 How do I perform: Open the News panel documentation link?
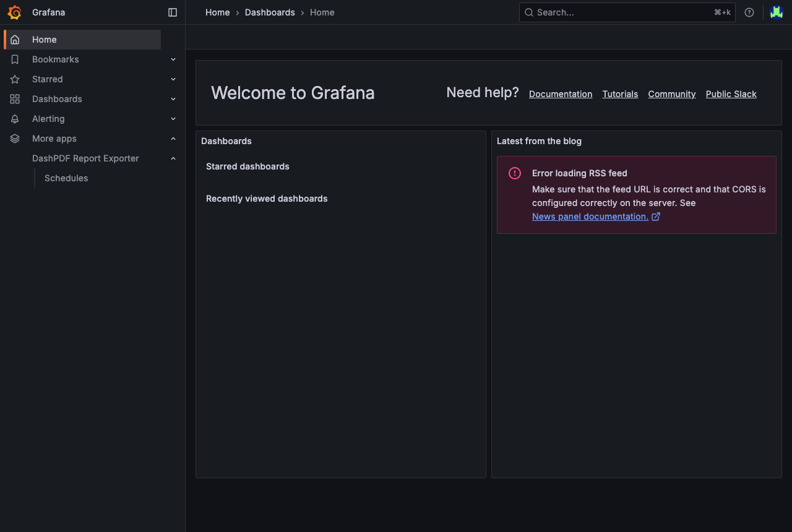coord(590,217)
